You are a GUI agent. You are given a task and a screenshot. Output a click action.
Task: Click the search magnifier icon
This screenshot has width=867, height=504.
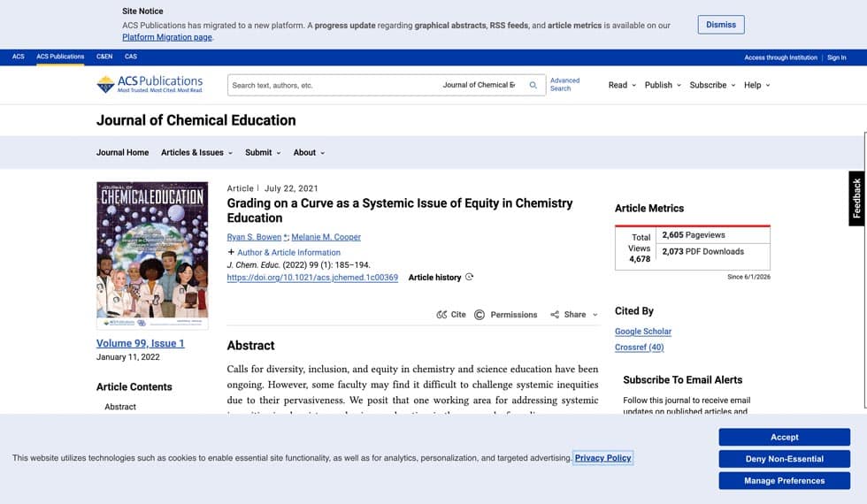pyautogui.click(x=533, y=85)
